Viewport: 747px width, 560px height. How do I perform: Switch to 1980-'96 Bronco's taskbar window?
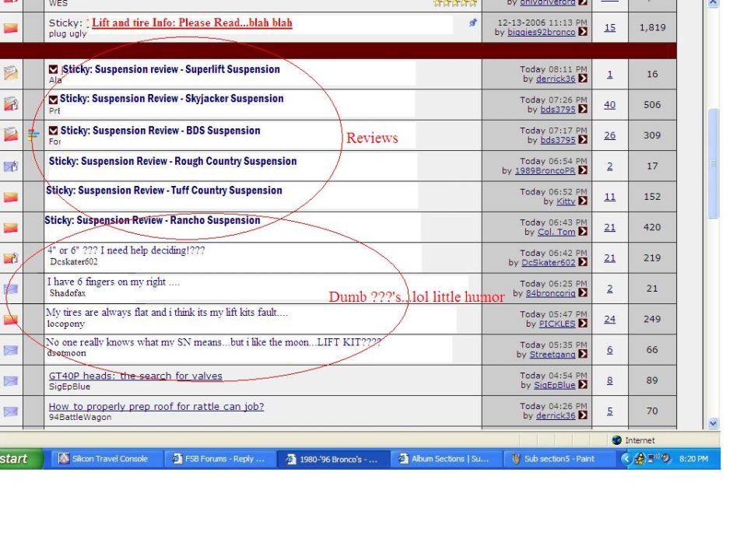tap(333, 459)
